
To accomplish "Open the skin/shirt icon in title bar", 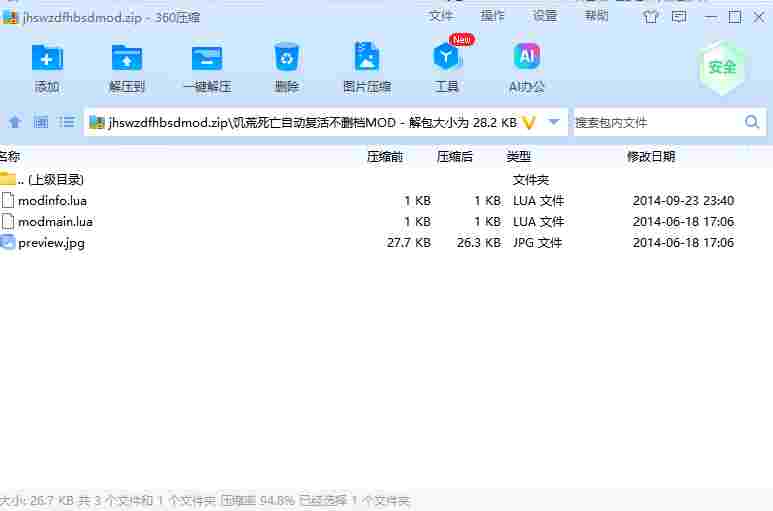I will point(651,17).
